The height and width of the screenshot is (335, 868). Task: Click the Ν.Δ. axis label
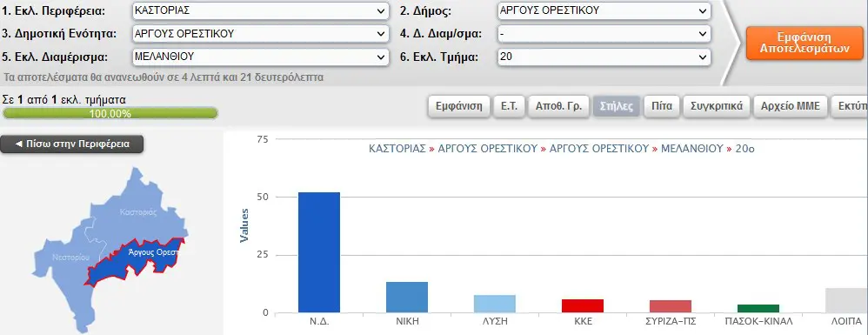point(319,321)
